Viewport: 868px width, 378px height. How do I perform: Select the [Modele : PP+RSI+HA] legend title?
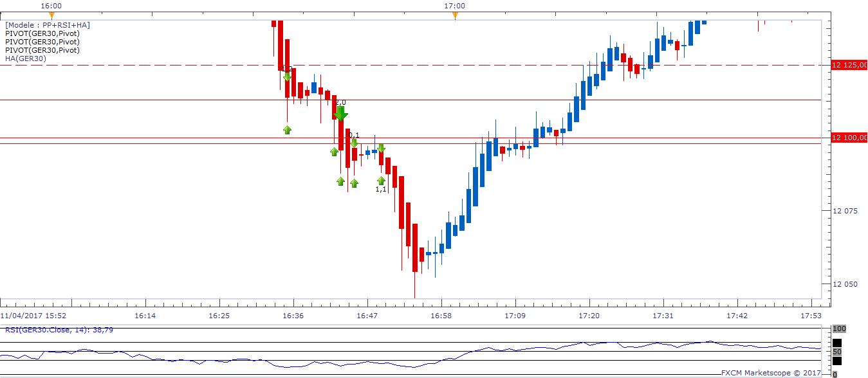click(48, 25)
